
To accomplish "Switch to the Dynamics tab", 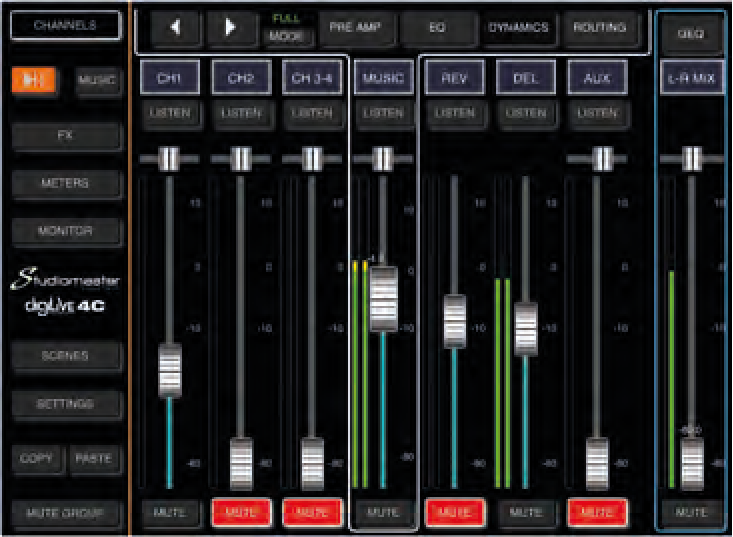I will tap(518, 28).
